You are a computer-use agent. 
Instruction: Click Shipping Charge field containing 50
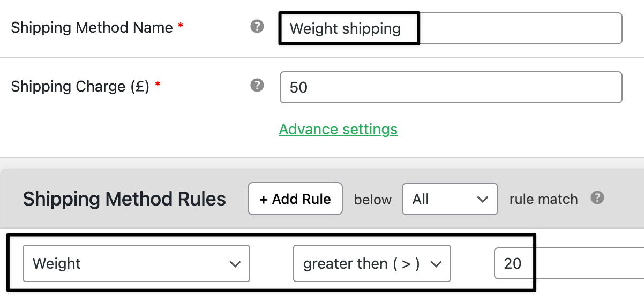pos(451,87)
